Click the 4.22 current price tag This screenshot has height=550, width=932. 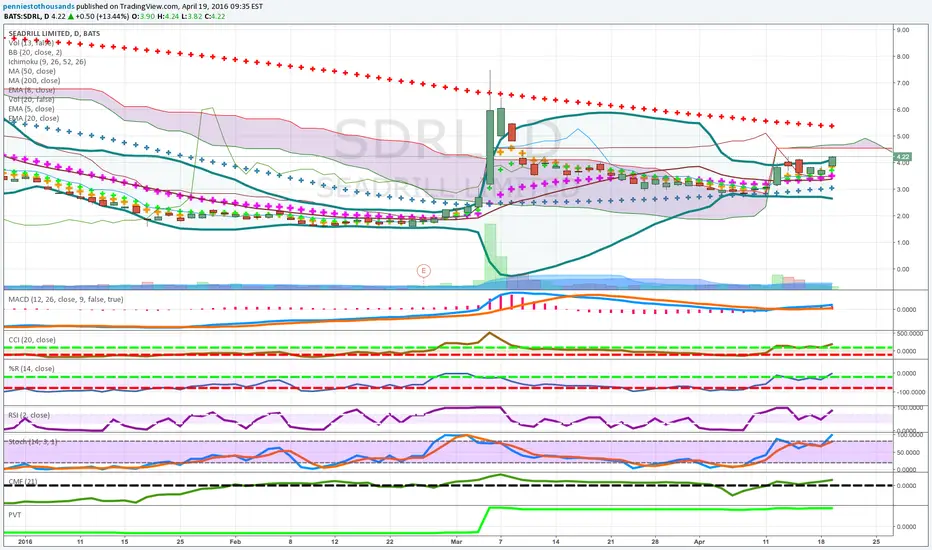tap(902, 157)
